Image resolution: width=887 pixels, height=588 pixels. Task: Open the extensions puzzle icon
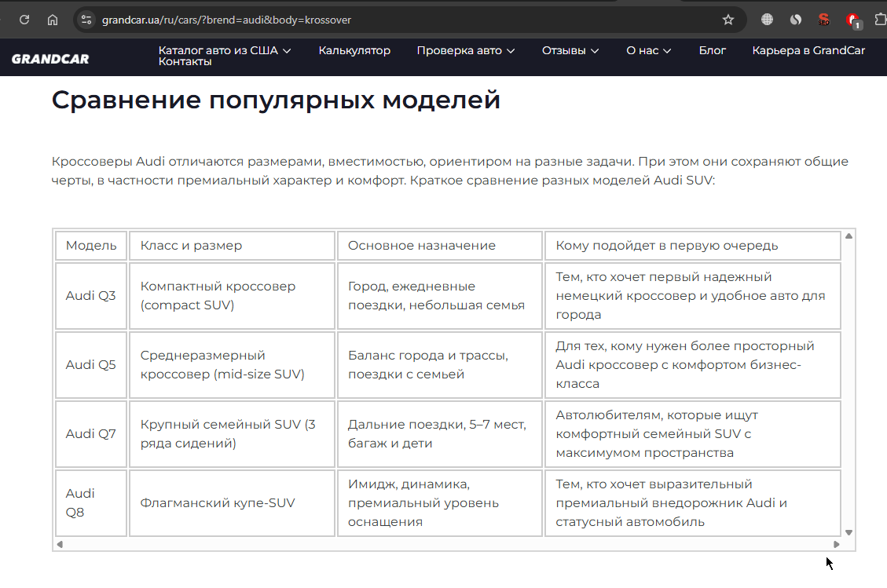point(880,20)
